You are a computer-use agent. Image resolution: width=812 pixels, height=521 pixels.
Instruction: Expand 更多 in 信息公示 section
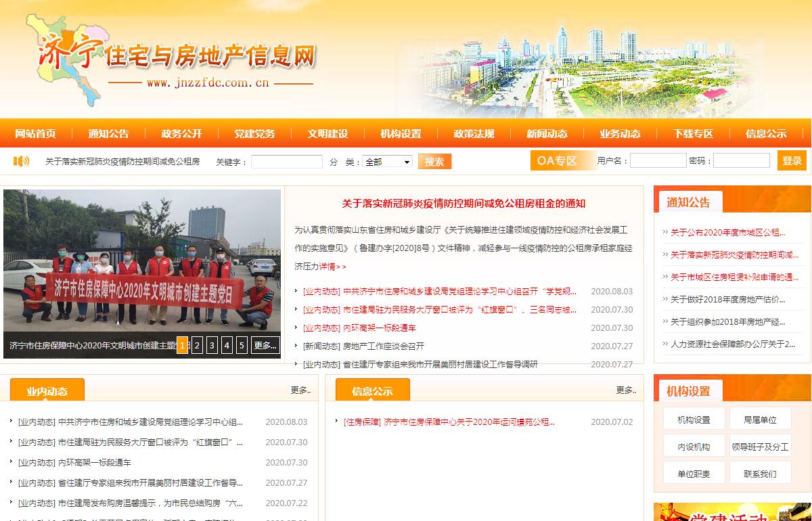(x=626, y=390)
